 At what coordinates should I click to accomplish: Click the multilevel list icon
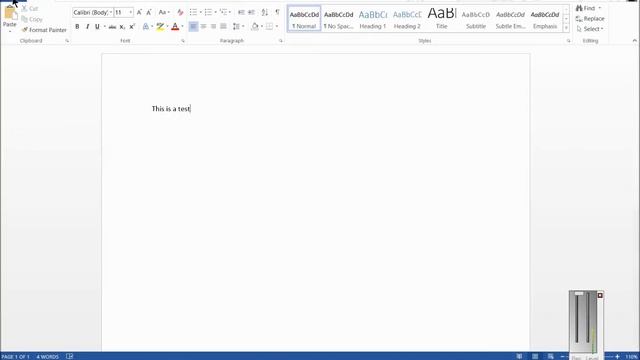coord(223,12)
